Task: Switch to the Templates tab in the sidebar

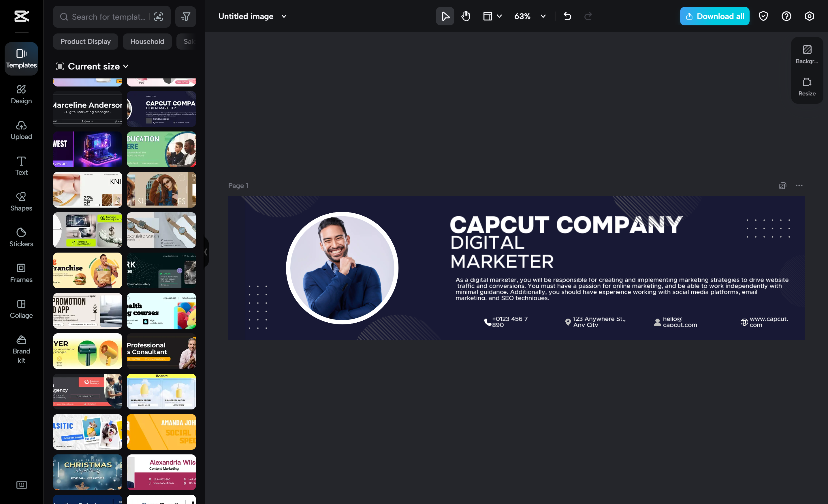Action: pos(21,59)
